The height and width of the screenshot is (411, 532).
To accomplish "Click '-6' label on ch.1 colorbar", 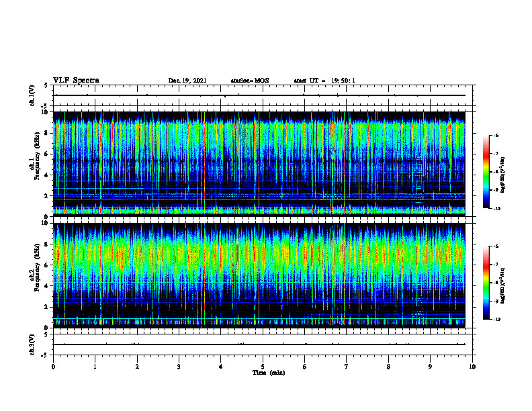I will [x=495, y=135].
